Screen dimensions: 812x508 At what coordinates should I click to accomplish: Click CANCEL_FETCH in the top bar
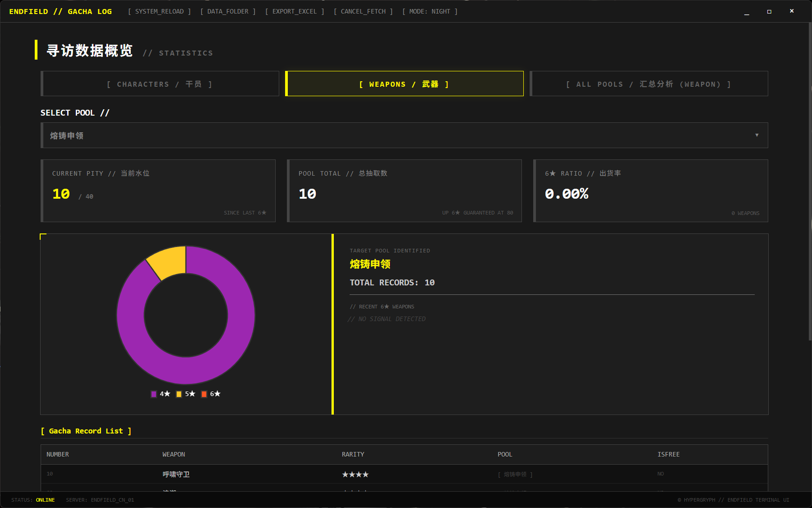(x=363, y=11)
